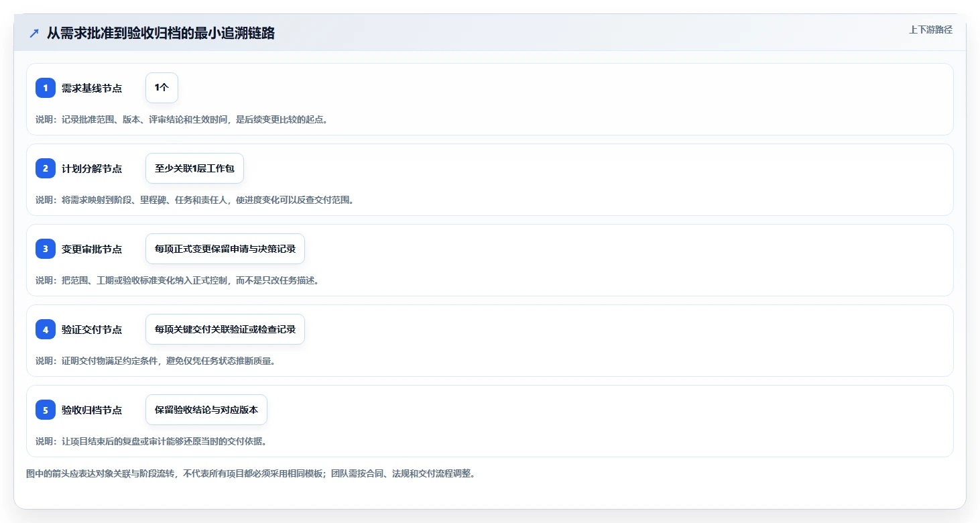Click the description starting 记录批准范围、版本
The width and height of the screenshot is (980, 523).
[182, 119]
